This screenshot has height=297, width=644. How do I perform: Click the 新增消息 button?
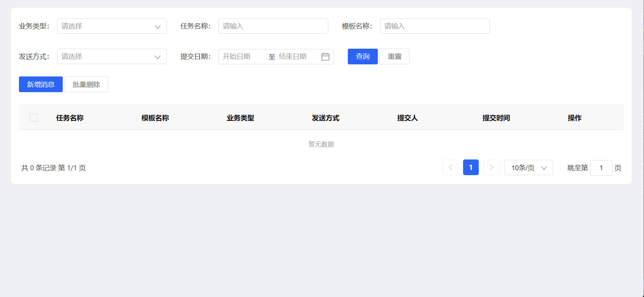pos(41,84)
